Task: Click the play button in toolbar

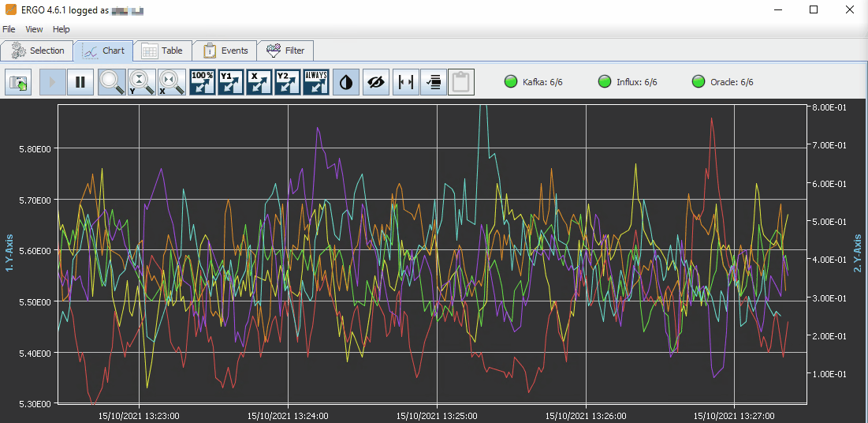Action: point(53,82)
